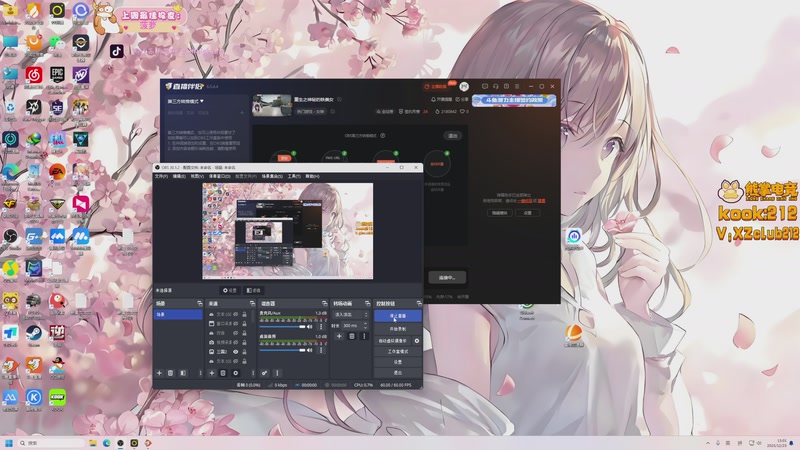800x450 pixels.
Task: Open TikTok desktop shortcut icon
Action: coord(116,51)
